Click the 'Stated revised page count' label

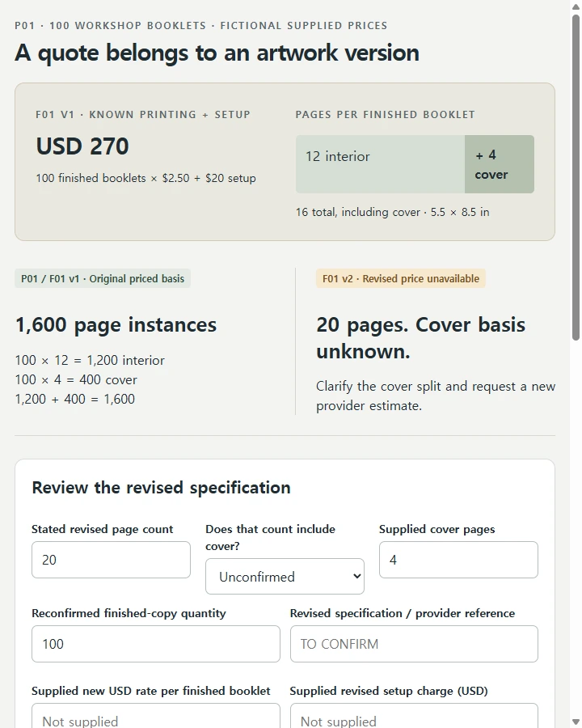102,529
